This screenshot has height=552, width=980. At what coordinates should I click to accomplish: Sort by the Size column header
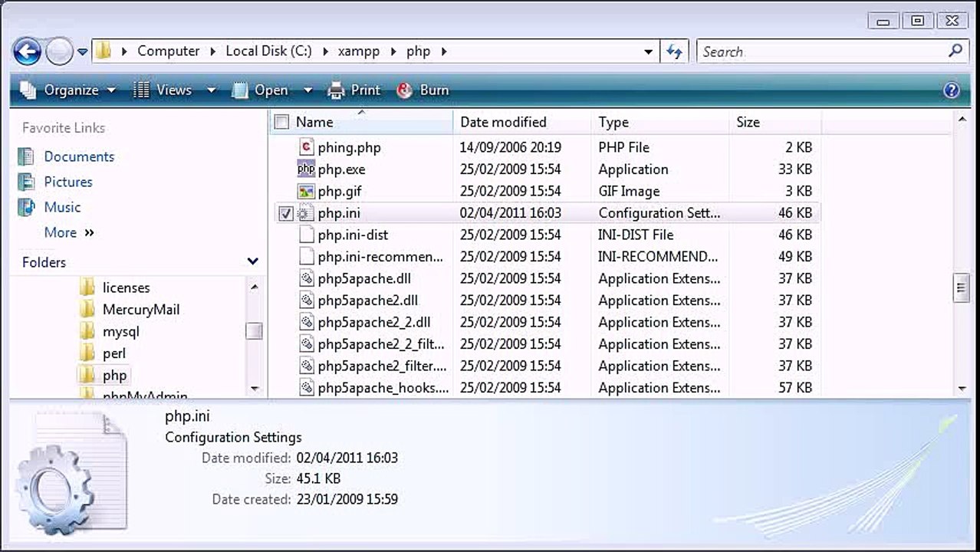[x=748, y=122]
